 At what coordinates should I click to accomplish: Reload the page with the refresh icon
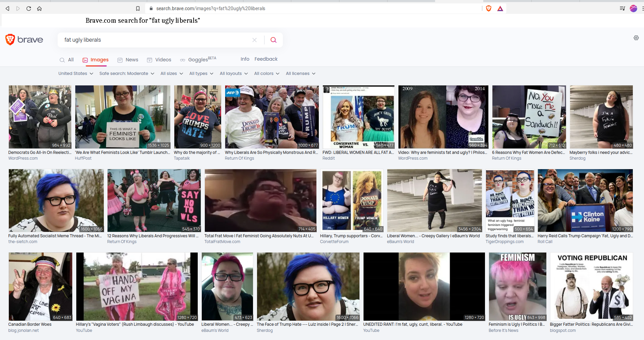(x=28, y=8)
